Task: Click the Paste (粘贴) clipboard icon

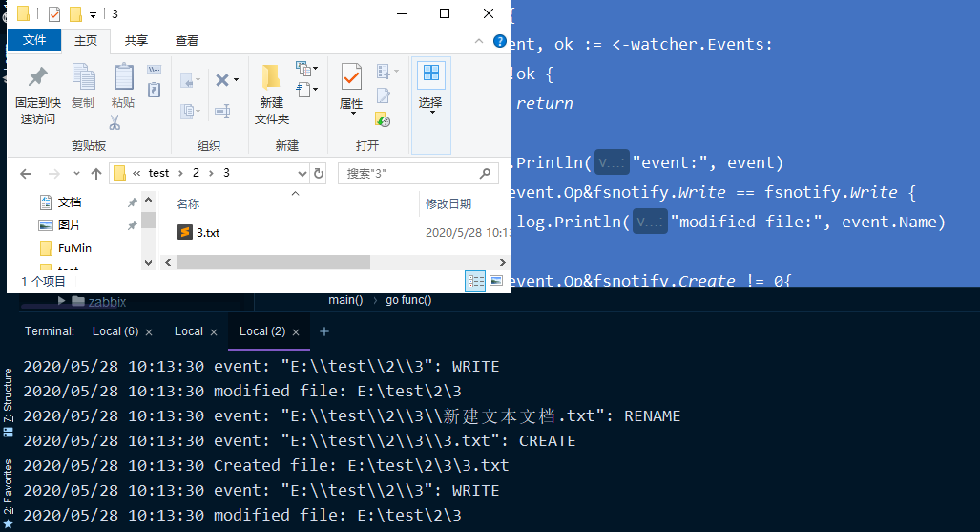Action: (123, 77)
